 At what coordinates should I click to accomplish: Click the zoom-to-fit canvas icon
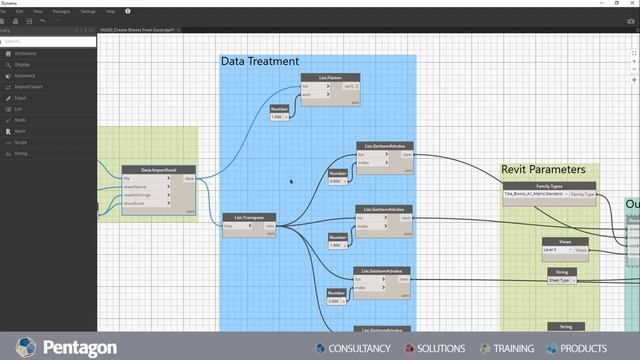[634, 53]
